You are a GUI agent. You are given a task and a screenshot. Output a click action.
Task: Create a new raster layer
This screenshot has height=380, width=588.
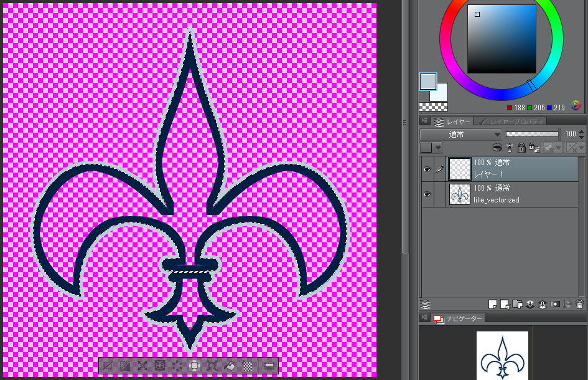pos(493,304)
